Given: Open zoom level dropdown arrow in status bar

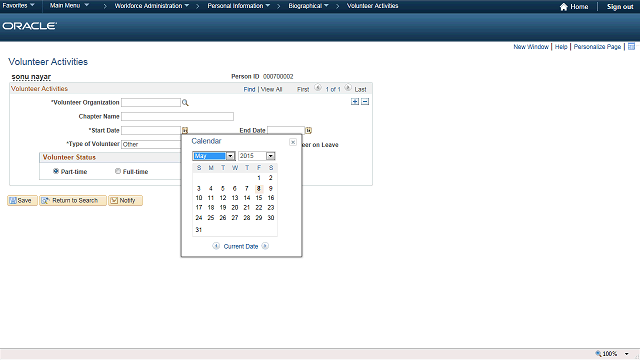Looking at the screenshot, I should [x=627, y=354].
